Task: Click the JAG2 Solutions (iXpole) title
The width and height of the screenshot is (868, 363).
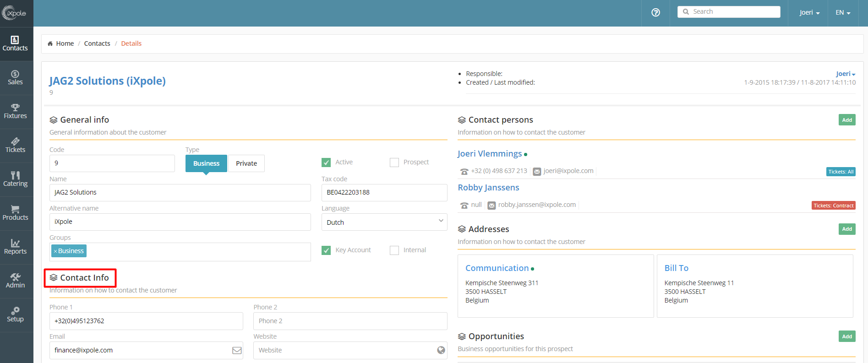Action: [107, 81]
